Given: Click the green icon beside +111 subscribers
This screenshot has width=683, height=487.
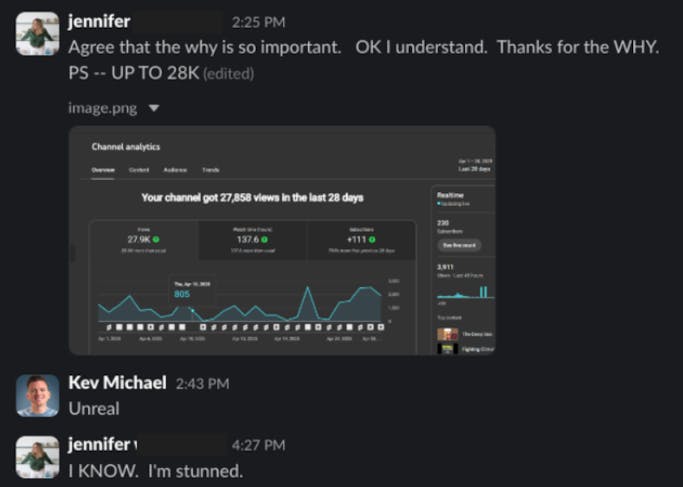Looking at the screenshot, I should (372, 239).
